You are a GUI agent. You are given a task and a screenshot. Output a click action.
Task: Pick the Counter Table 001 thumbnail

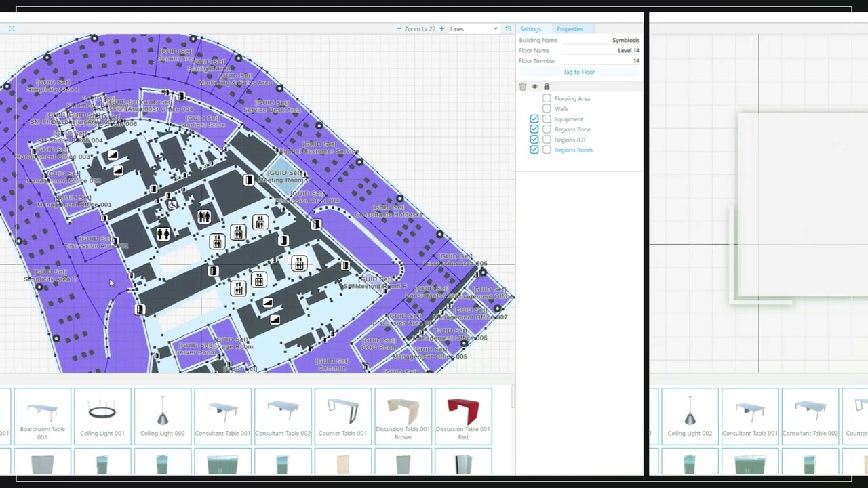343,415
